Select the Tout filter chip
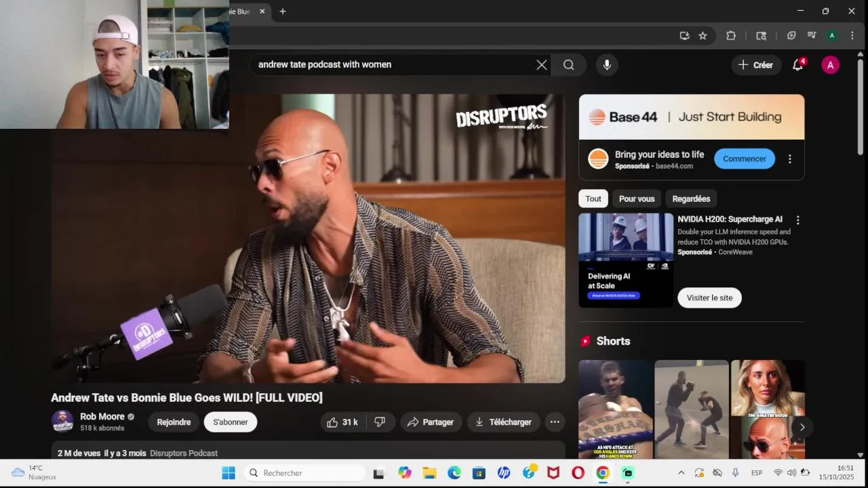This screenshot has width=868, height=488. (x=593, y=199)
